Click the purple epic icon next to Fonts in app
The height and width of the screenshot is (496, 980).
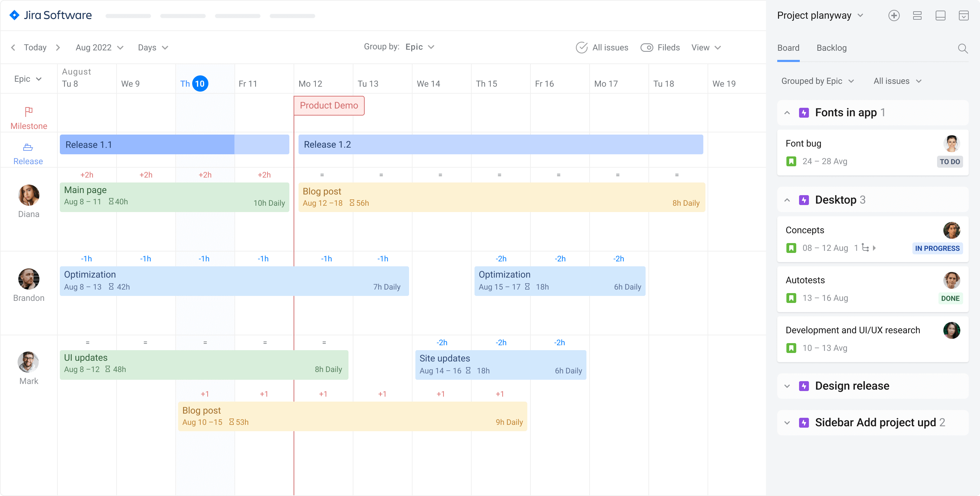(x=804, y=113)
